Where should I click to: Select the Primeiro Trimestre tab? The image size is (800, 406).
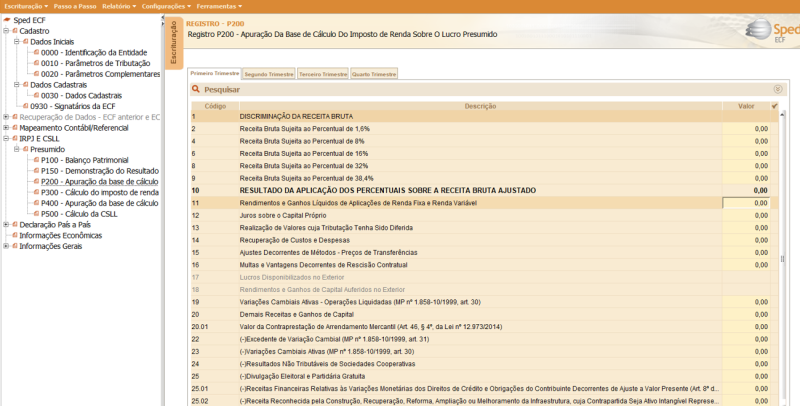[x=215, y=73]
